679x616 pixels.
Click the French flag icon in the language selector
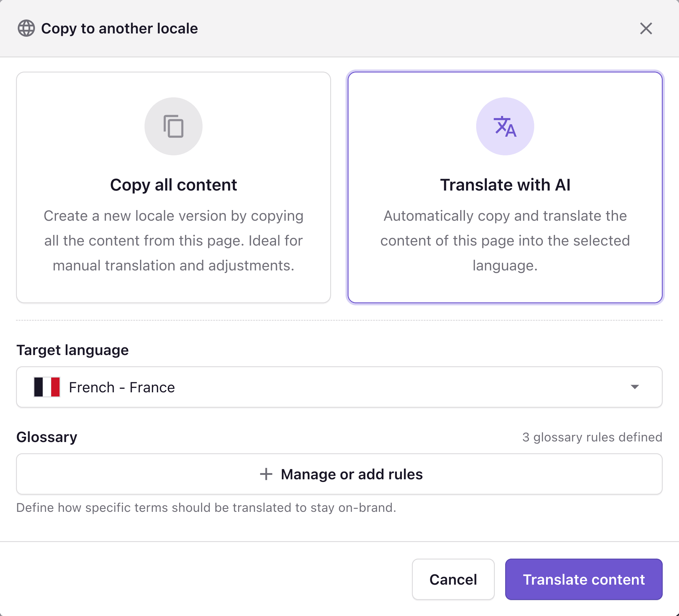[x=47, y=387]
